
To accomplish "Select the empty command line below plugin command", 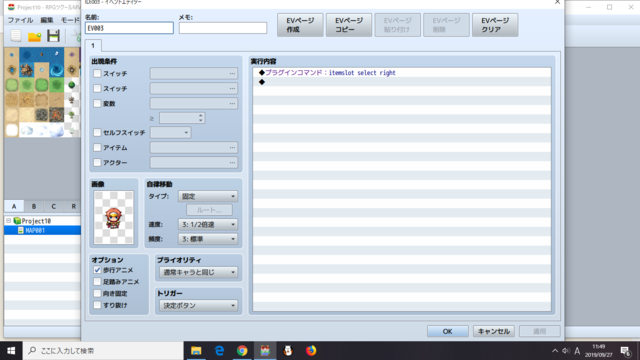I will (x=402, y=82).
